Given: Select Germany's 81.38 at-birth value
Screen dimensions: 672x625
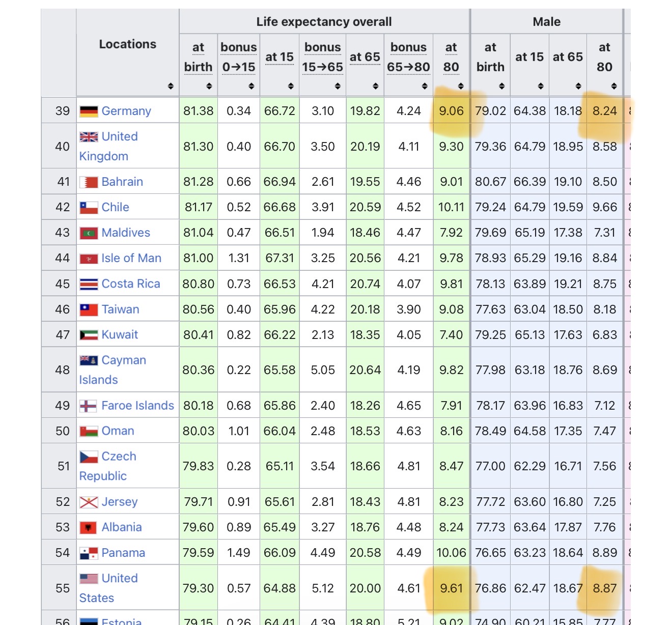Looking at the screenshot, I should (x=199, y=111).
